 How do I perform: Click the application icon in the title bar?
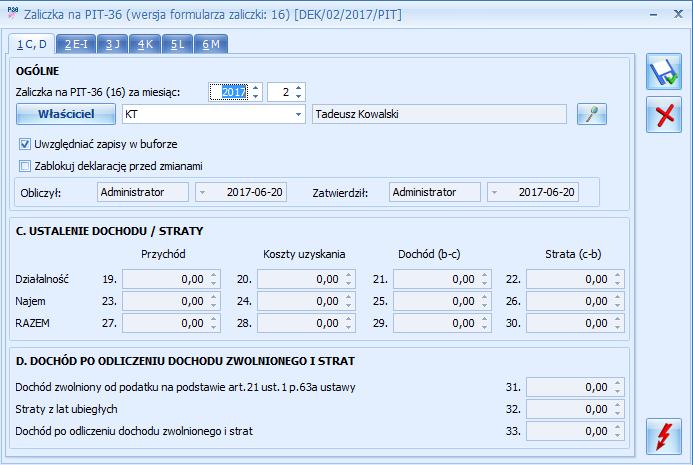click(13, 14)
